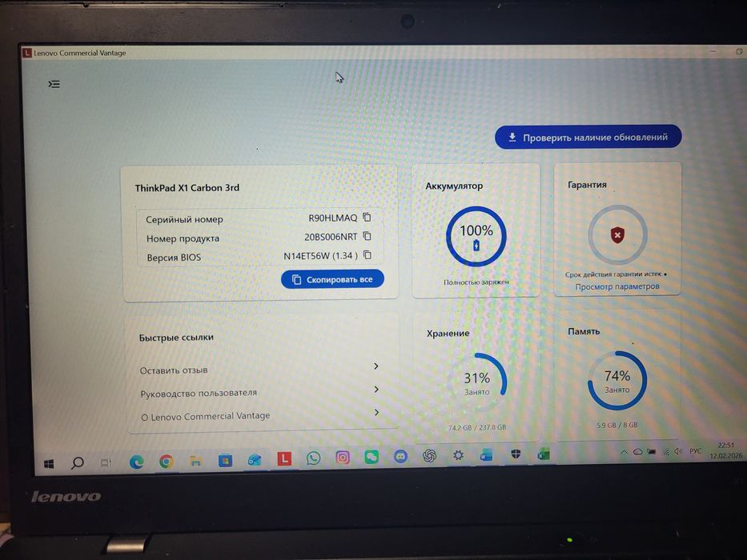Click the 'Гарантия' card heading

tap(587, 185)
